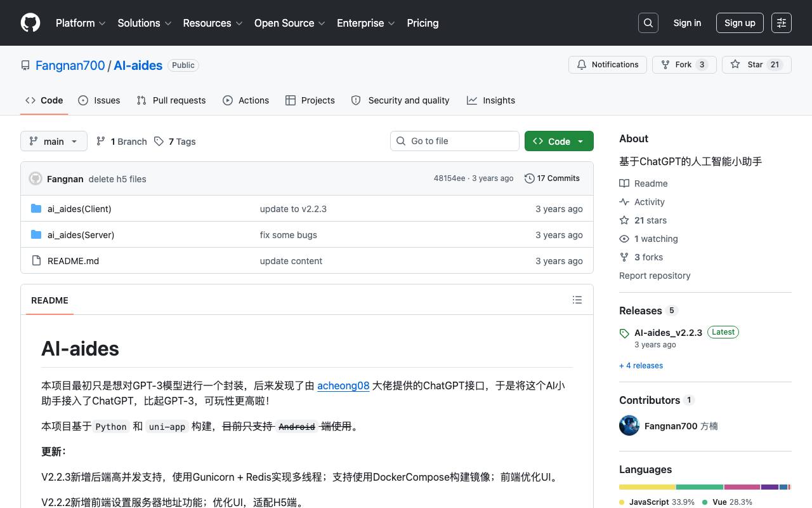
Task: Switch to the Projects tab
Action: click(310, 100)
